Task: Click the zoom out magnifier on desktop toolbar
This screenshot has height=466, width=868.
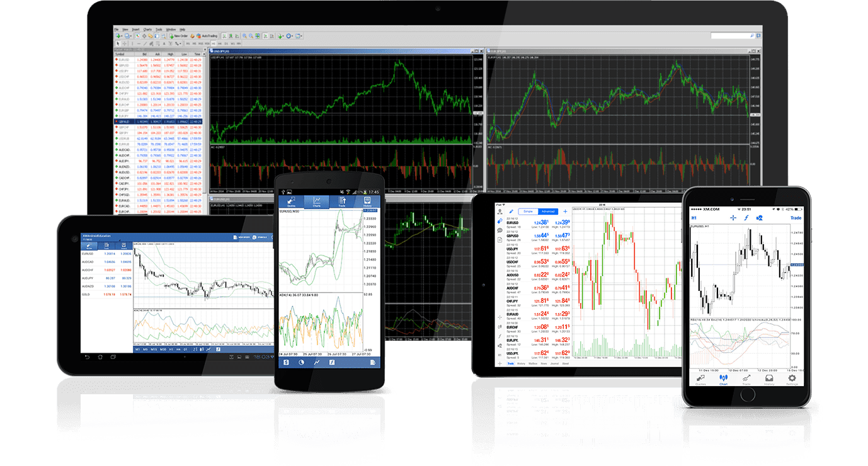Action: pyautogui.click(x=251, y=36)
